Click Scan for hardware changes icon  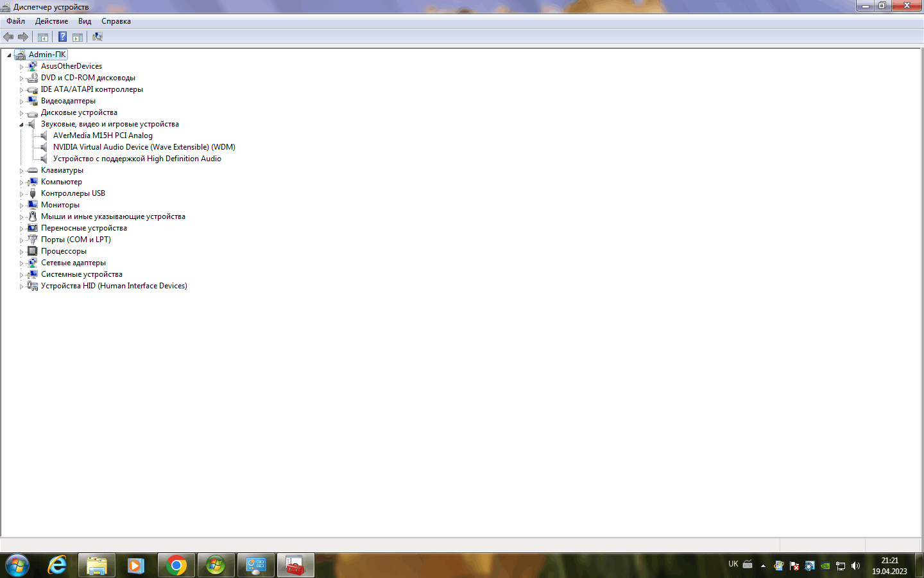click(98, 37)
